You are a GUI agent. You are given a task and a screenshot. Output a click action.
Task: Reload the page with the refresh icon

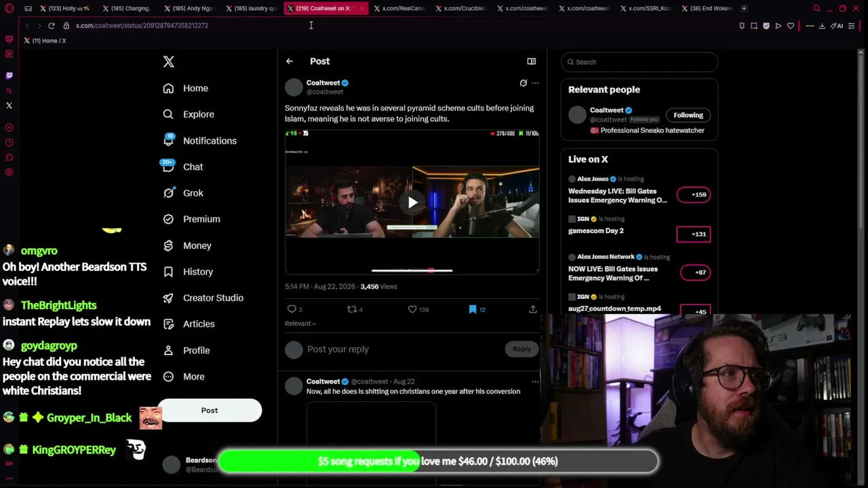pyautogui.click(x=51, y=26)
